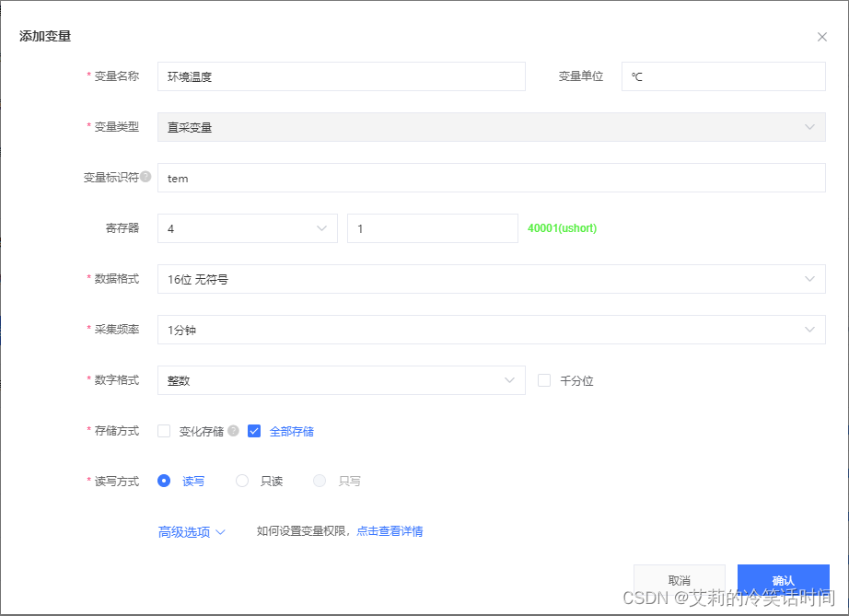Open the 采集频率 dropdown showing 1分钟
849x616 pixels.
click(x=491, y=330)
